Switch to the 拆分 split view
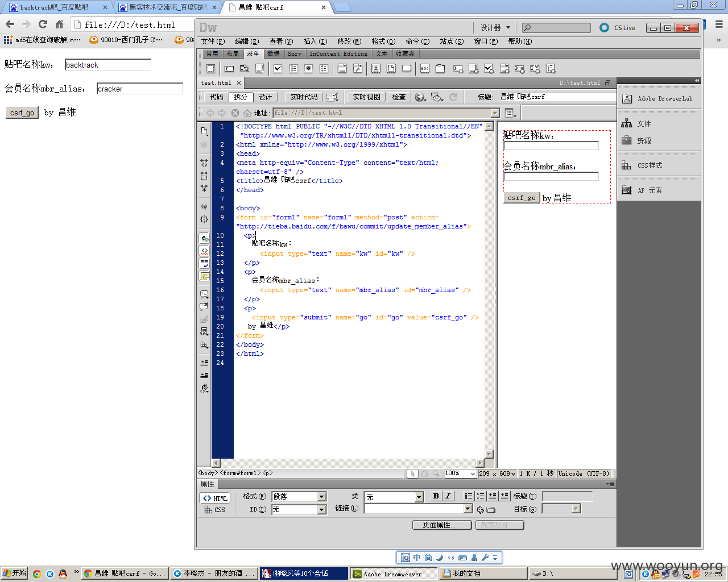The height and width of the screenshot is (582, 728). pos(241,97)
